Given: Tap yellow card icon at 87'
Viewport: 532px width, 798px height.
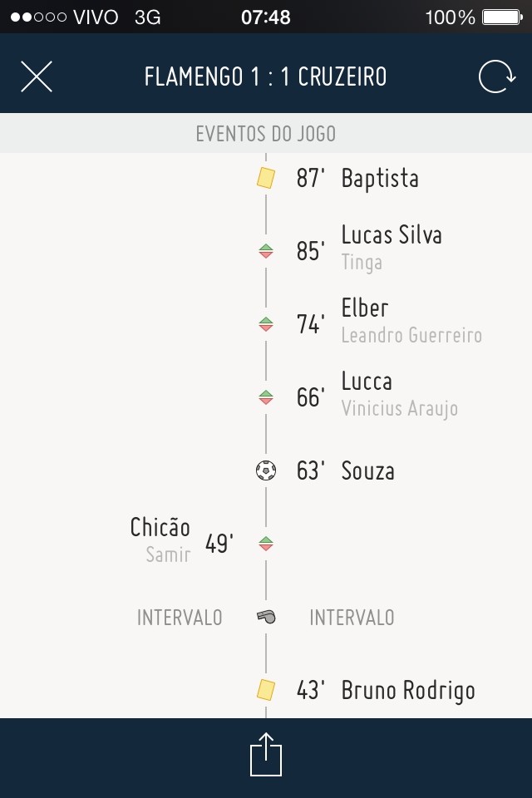Looking at the screenshot, I should click(x=266, y=178).
